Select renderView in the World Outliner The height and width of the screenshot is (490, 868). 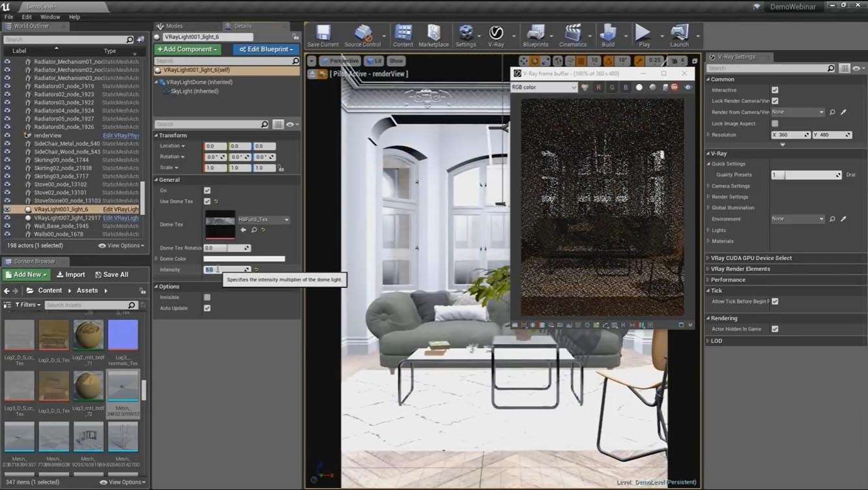pos(48,136)
